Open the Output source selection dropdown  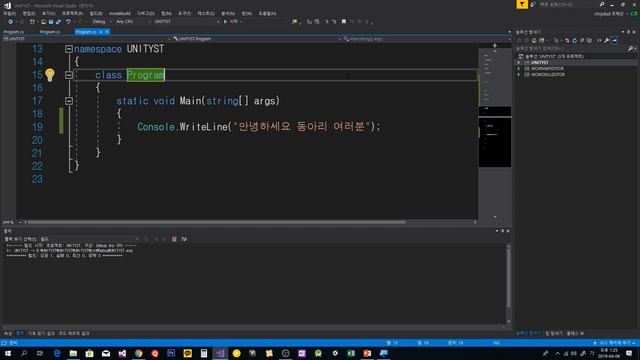(x=89, y=239)
